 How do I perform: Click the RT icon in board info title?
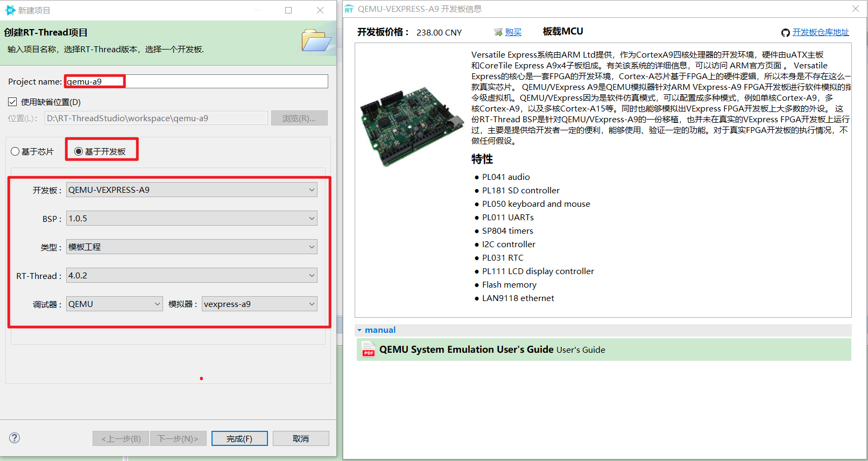coord(349,9)
